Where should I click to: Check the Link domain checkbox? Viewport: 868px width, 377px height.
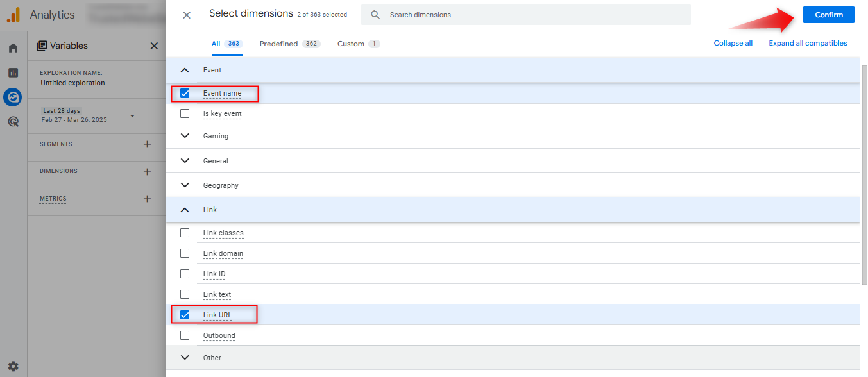[x=185, y=253]
